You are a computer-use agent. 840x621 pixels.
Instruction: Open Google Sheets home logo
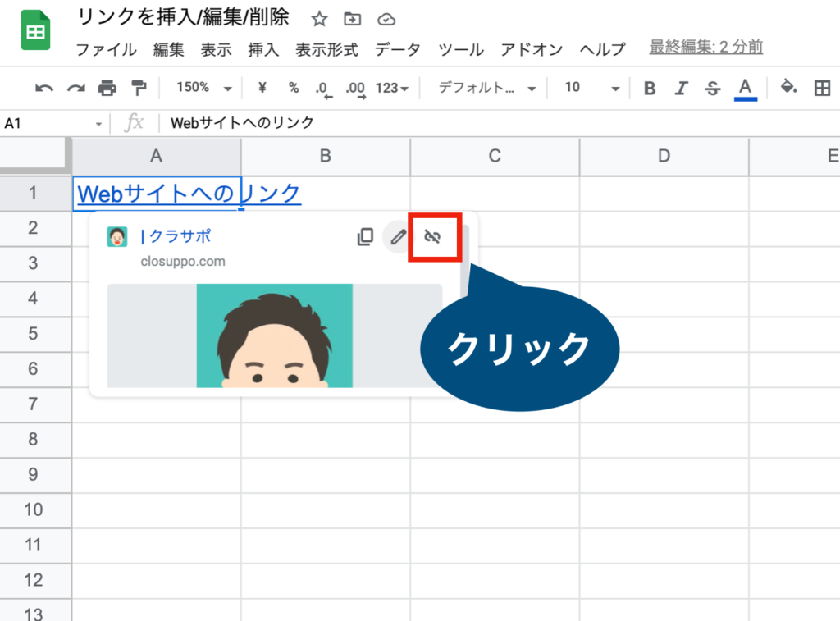[35, 31]
